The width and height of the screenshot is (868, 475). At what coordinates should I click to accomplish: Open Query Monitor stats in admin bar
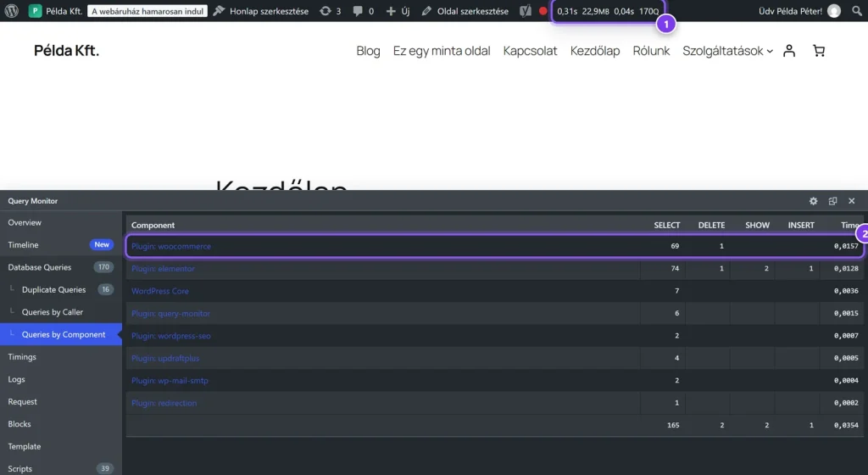608,11
